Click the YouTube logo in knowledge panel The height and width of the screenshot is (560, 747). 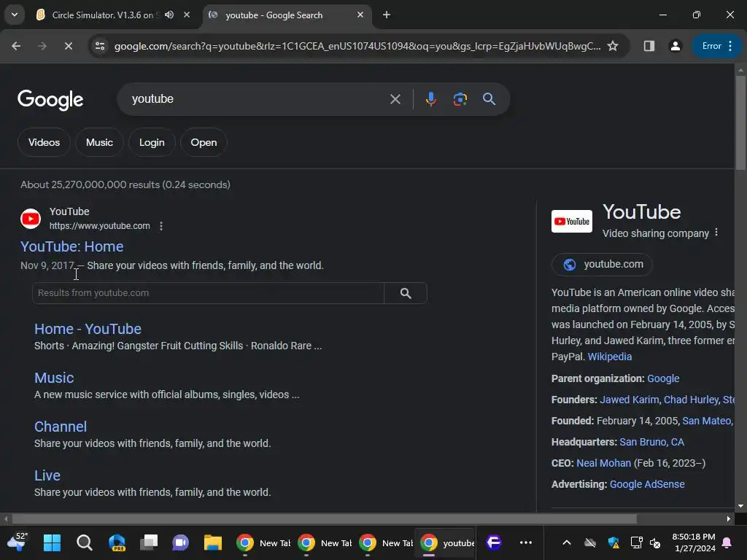[572, 222]
